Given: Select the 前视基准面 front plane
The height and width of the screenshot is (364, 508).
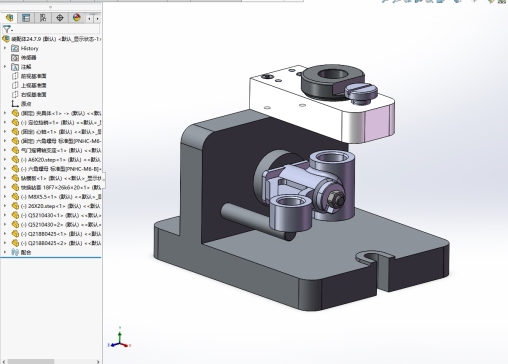Looking at the screenshot, I should tap(29, 76).
